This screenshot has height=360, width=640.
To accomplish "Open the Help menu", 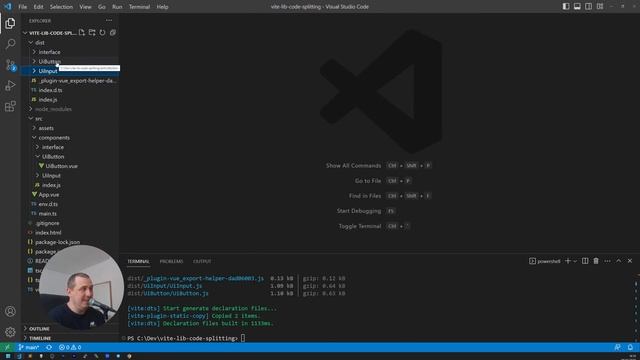I will tap(162, 7).
